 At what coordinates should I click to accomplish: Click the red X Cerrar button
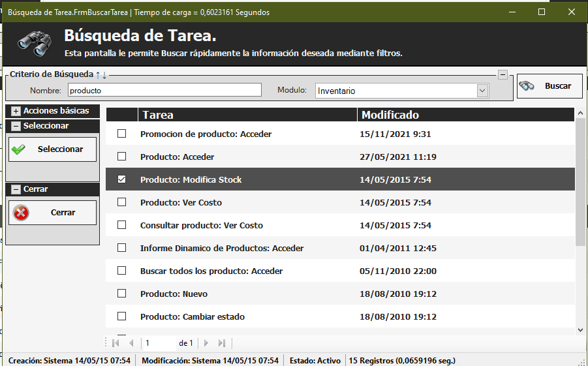(x=52, y=213)
